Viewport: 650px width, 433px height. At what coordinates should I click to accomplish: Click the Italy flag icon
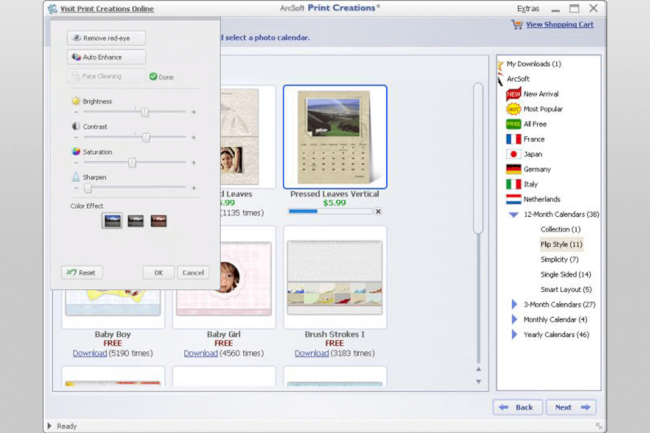point(513,184)
